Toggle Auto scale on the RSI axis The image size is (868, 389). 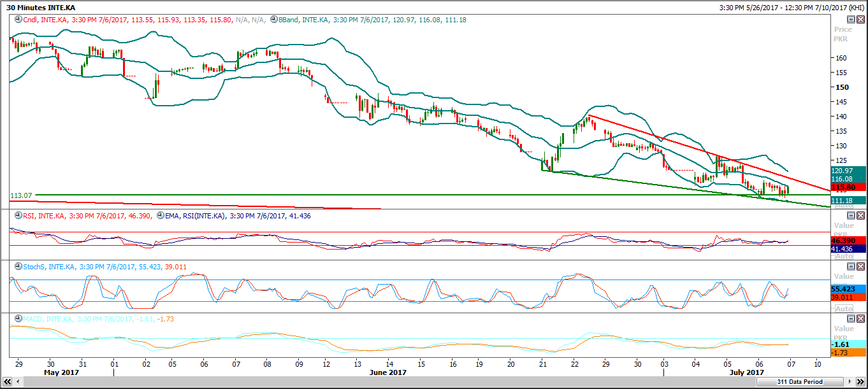point(844,256)
